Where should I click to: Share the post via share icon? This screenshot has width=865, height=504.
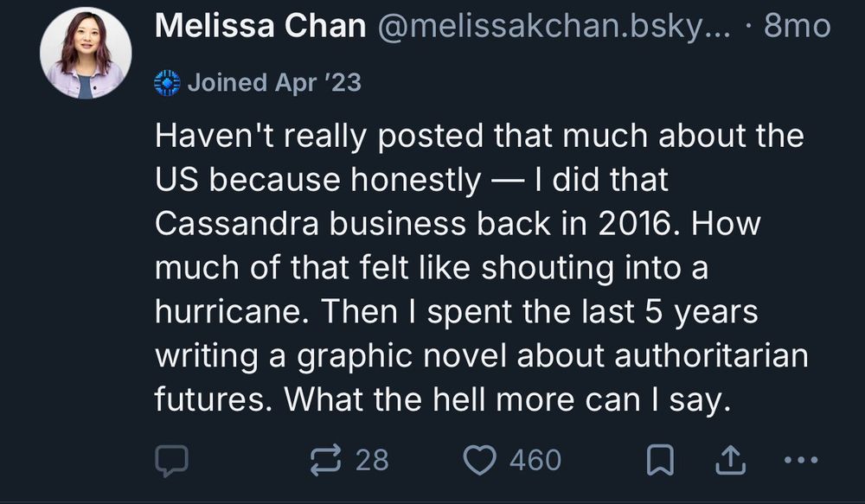pos(730,460)
